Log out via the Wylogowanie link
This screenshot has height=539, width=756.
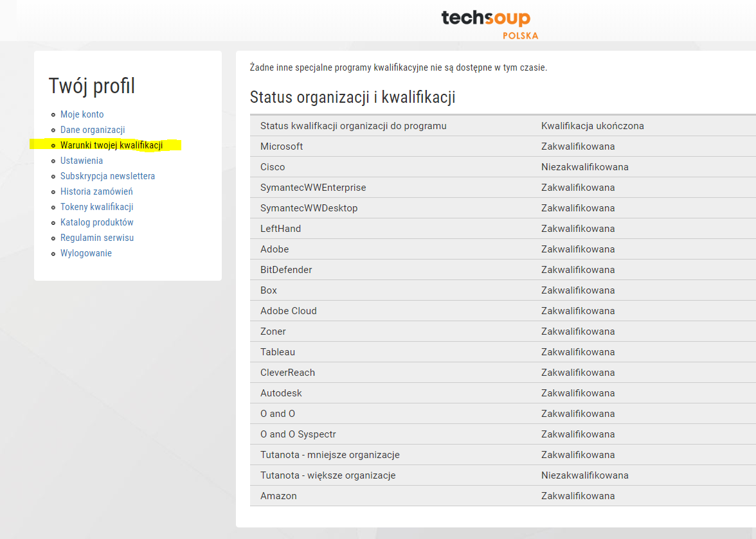tap(86, 253)
